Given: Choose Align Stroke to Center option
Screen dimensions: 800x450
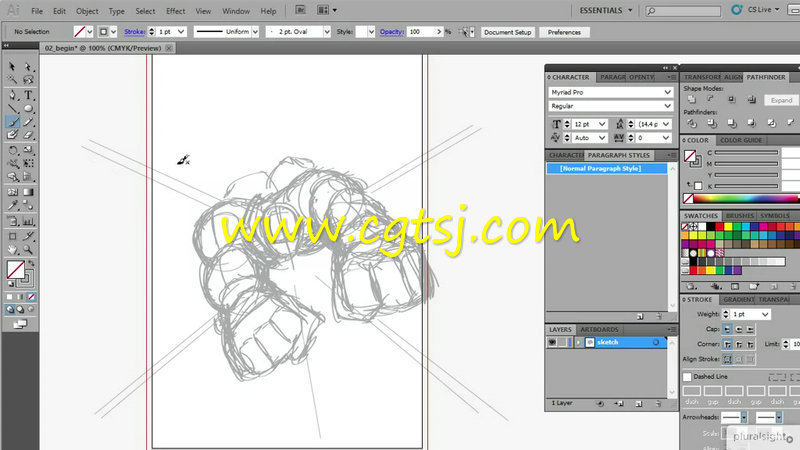Looking at the screenshot, I should point(728,360).
